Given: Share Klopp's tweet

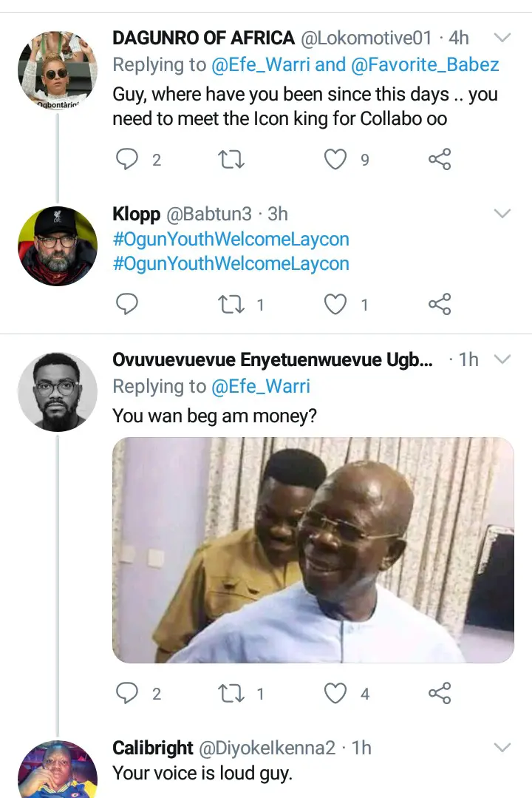Looking at the screenshot, I should pos(440,304).
